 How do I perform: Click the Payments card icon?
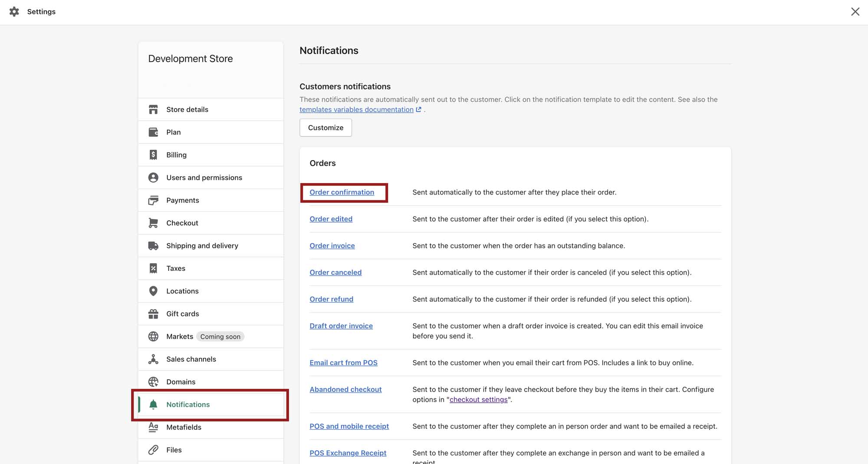(x=153, y=200)
